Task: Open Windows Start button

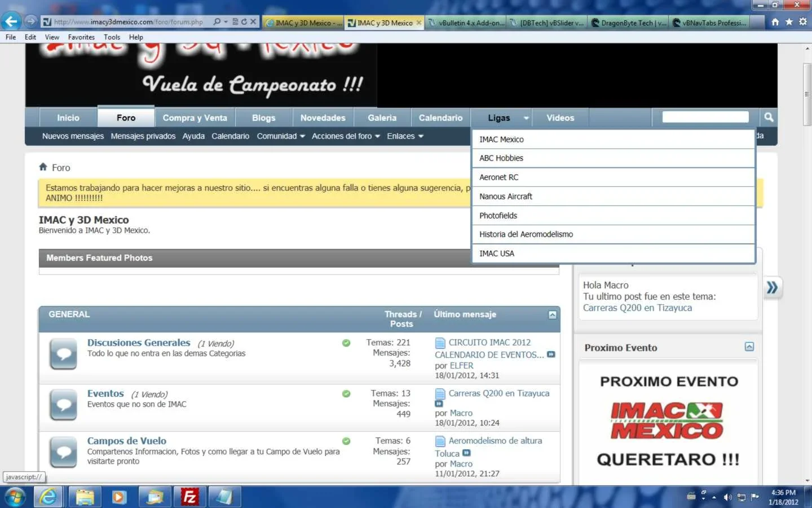Action: 15,497
